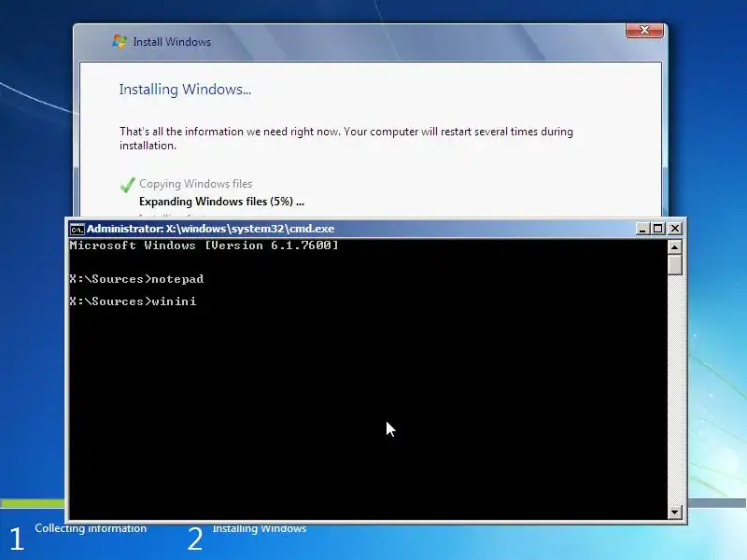The image size is (747, 560).
Task: Click the 'X:\Sources>winini' command line
Action: point(133,301)
